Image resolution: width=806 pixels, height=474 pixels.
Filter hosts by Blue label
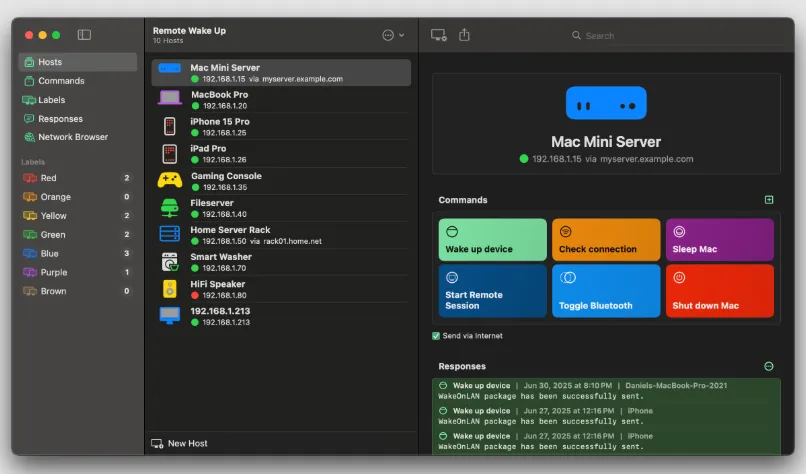[77, 253]
